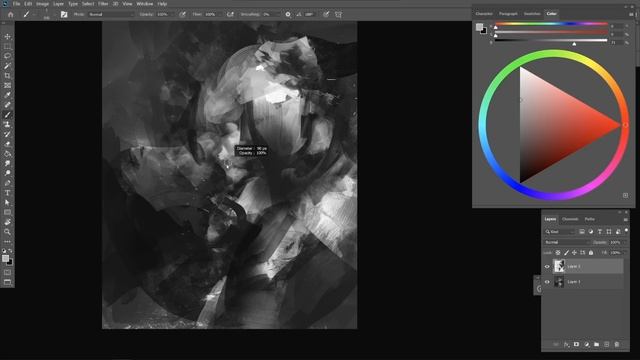The width and height of the screenshot is (640, 360).
Task: Select the Magic Wand tool
Action: click(7, 66)
